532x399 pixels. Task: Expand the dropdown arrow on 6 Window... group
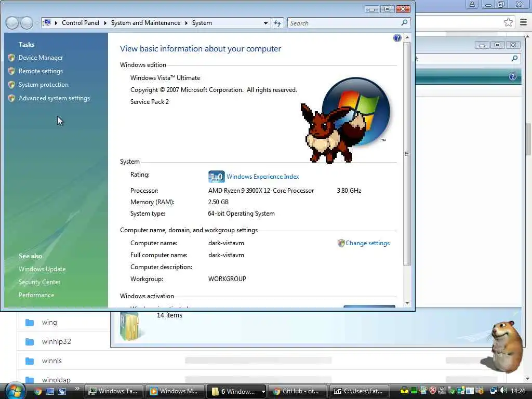click(x=263, y=391)
